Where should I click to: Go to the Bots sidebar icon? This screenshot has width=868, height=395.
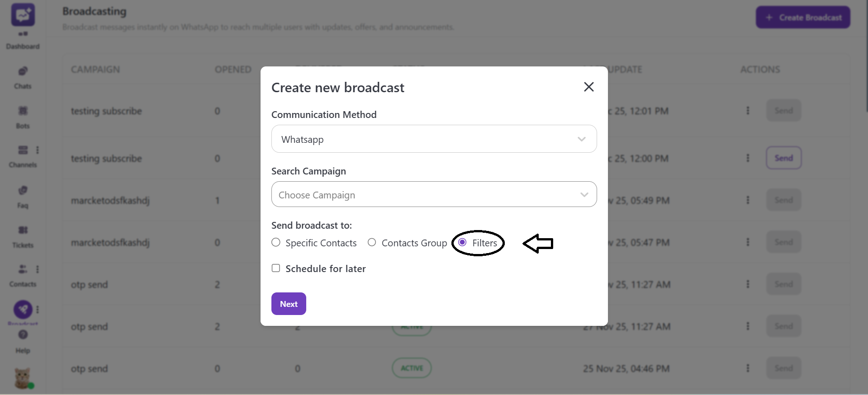(23, 111)
